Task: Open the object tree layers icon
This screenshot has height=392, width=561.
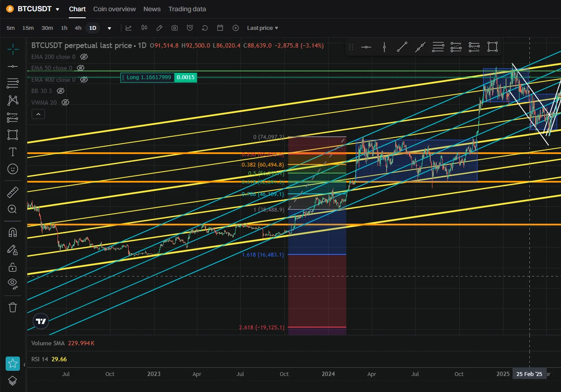Action: 13,381
